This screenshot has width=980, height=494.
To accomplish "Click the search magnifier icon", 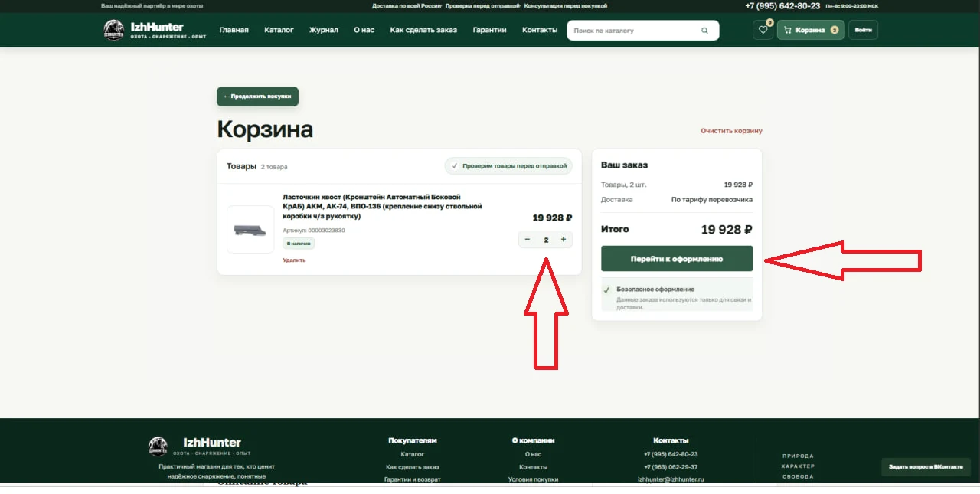I will click(704, 31).
